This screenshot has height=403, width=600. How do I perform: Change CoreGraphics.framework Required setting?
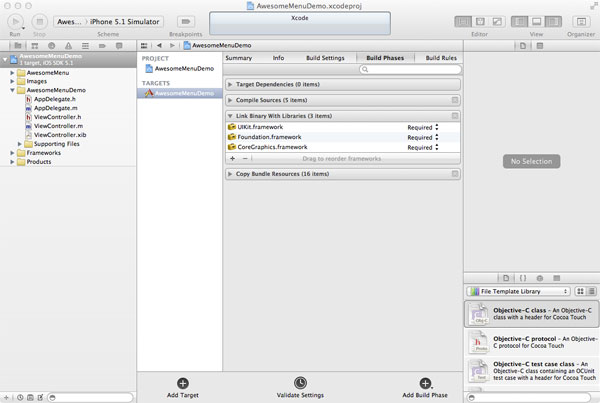[423, 147]
